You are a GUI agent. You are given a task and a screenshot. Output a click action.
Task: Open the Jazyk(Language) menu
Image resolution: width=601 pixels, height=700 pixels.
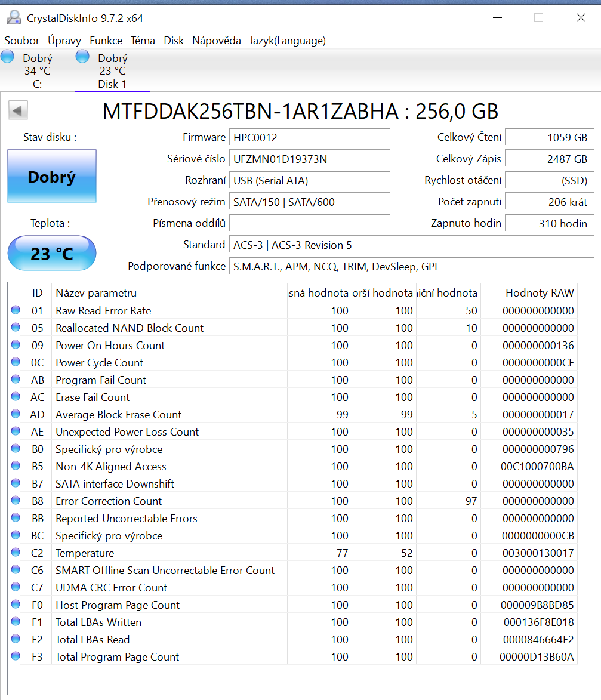click(x=288, y=40)
